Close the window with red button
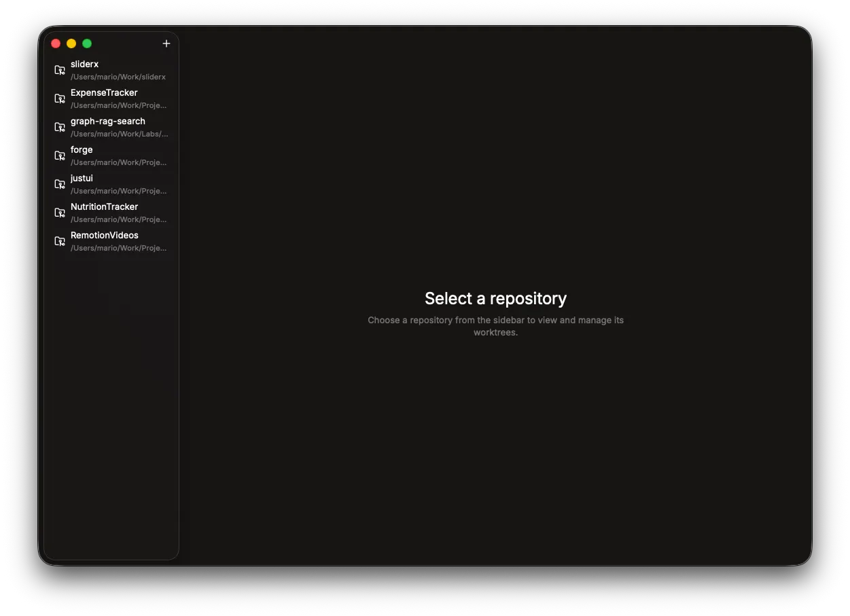 tap(56, 43)
